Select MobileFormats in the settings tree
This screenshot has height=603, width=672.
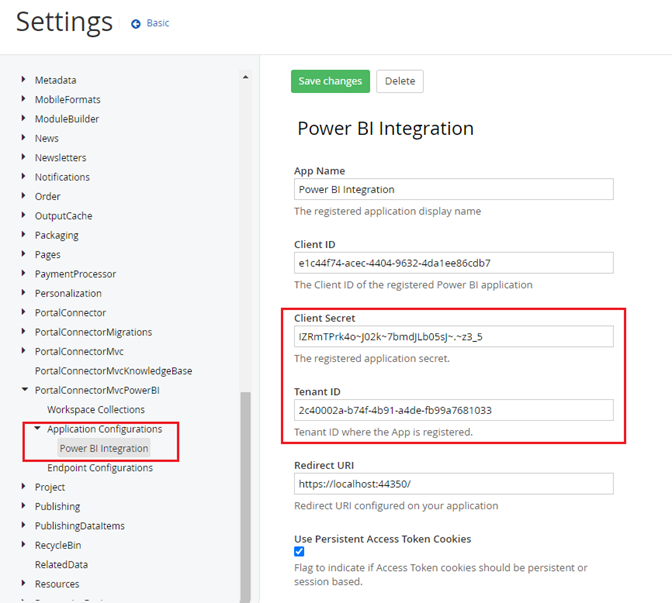point(68,99)
